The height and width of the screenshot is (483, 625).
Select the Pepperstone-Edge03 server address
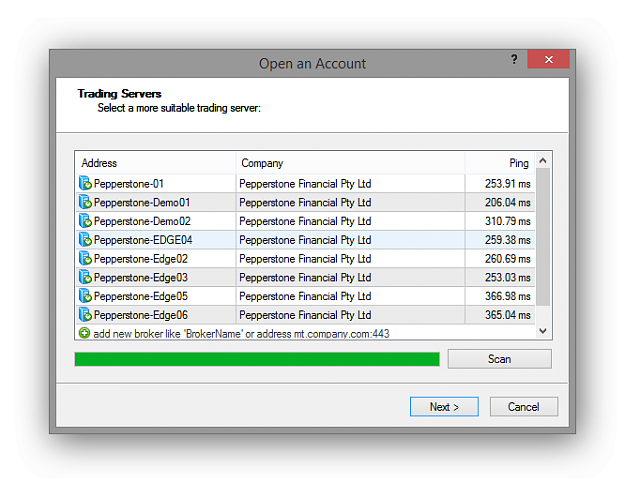(x=141, y=277)
